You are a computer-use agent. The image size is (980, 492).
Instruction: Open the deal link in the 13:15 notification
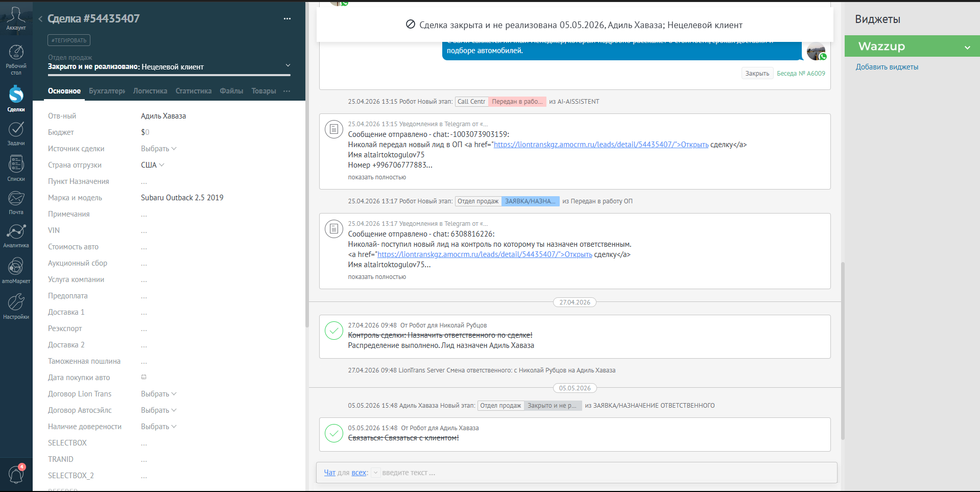(x=601, y=145)
